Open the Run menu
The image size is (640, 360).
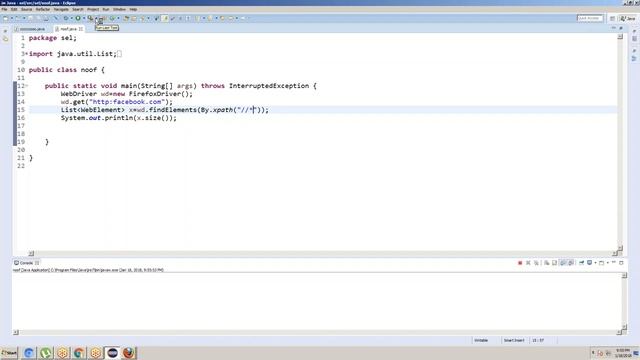click(106, 9)
